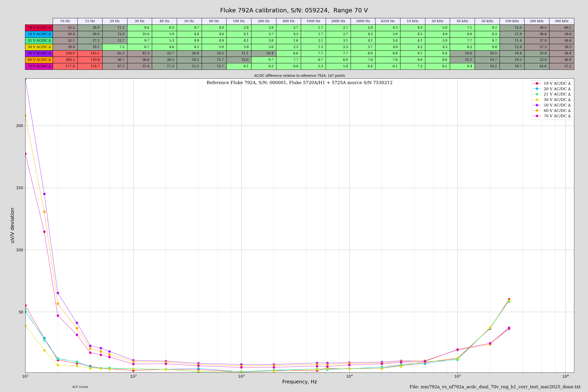Click the orange 60 V data point at 15 Hz
This screenshot has height=392, width=588.
coord(44,212)
